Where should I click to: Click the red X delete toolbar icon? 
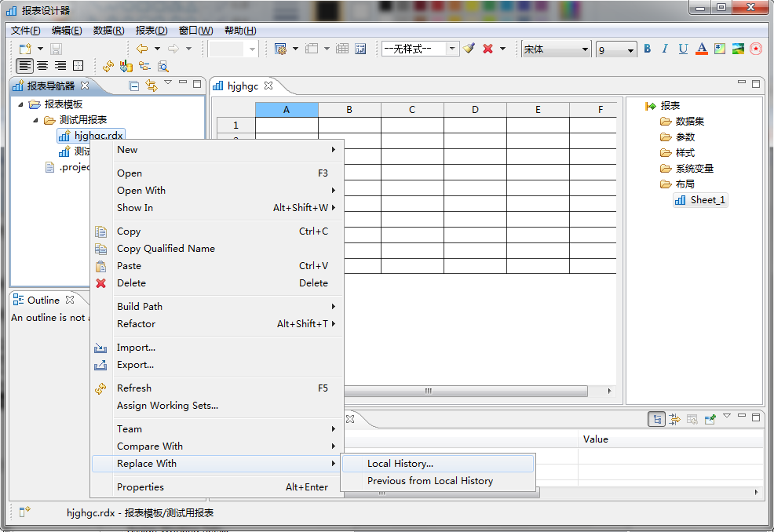487,49
